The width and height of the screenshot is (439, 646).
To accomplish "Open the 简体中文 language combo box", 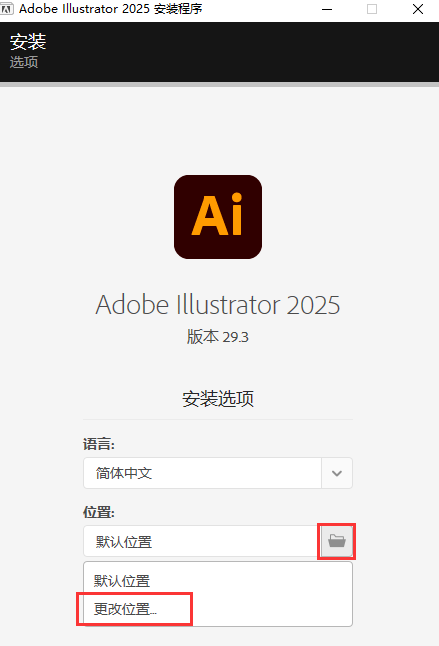I will 218,473.
